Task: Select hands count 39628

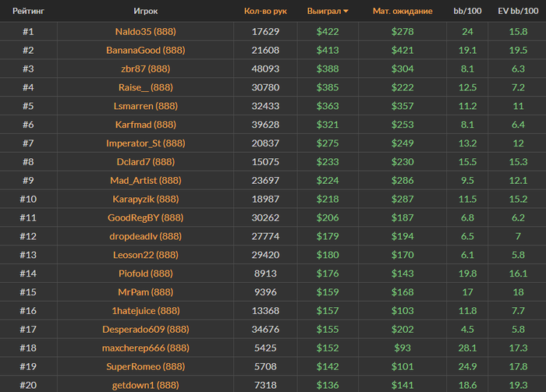Action: tap(265, 125)
